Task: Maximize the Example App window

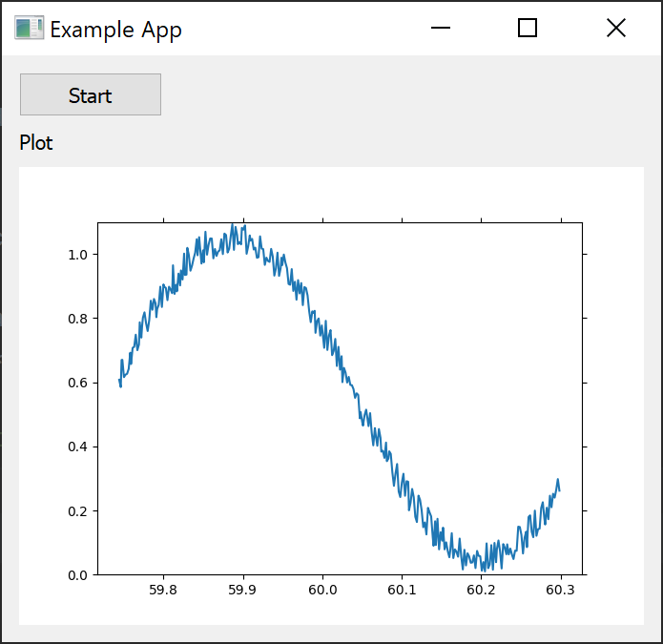Action: coord(528,28)
